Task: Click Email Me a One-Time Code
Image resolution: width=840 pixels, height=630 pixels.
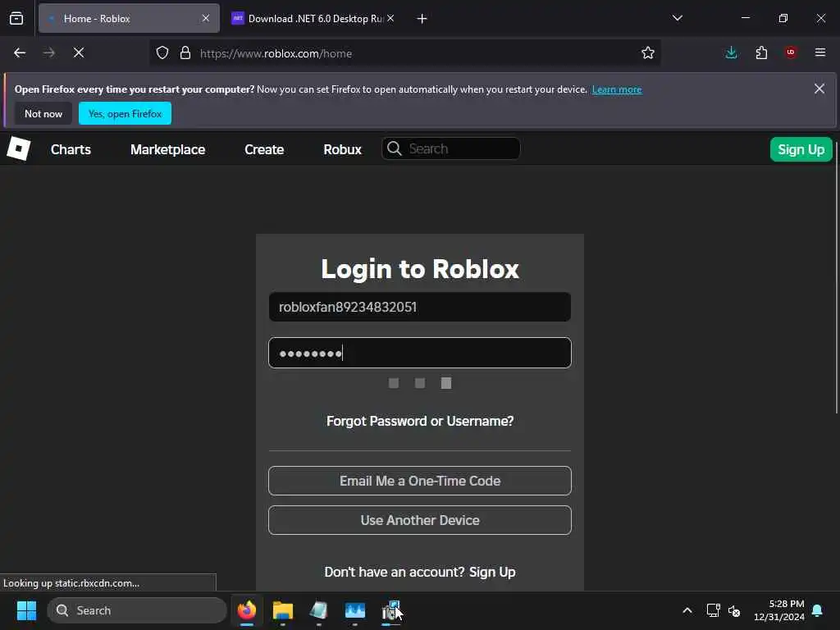Action: pyautogui.click(x=420, y=481)
